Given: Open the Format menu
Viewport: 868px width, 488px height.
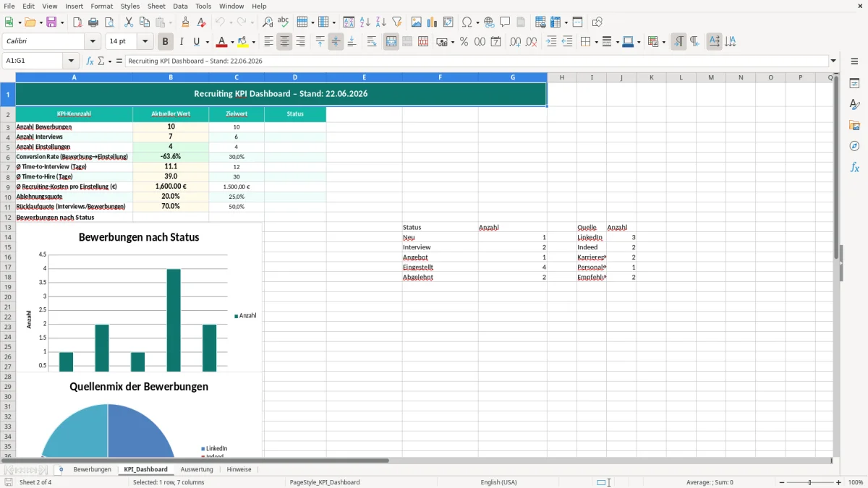Looking at the screenshot, I should [101, 6].
